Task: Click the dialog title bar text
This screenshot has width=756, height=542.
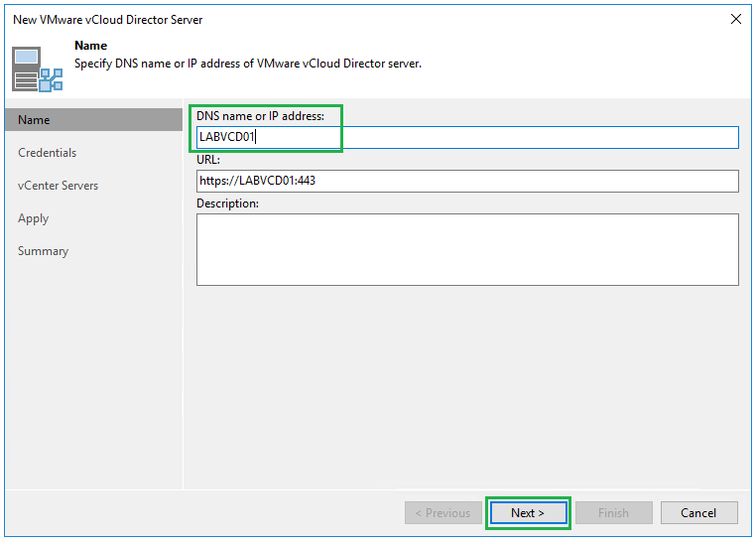Action: (108, 19)
